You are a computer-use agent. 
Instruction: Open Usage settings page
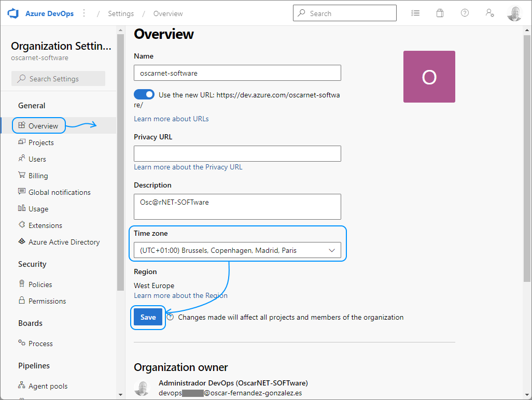tap(38, 209)
